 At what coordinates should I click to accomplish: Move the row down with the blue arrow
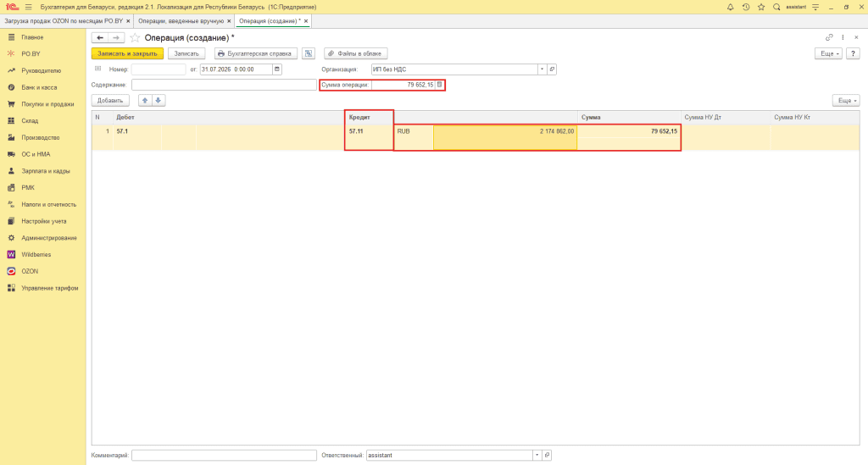click(x=159, y=101)
